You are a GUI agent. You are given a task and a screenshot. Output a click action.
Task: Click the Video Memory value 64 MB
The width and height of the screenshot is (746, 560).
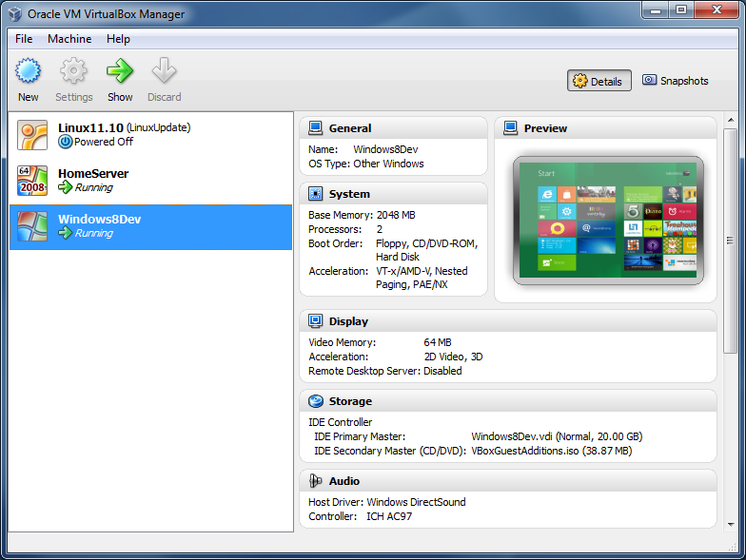click(x=438, y=342)
